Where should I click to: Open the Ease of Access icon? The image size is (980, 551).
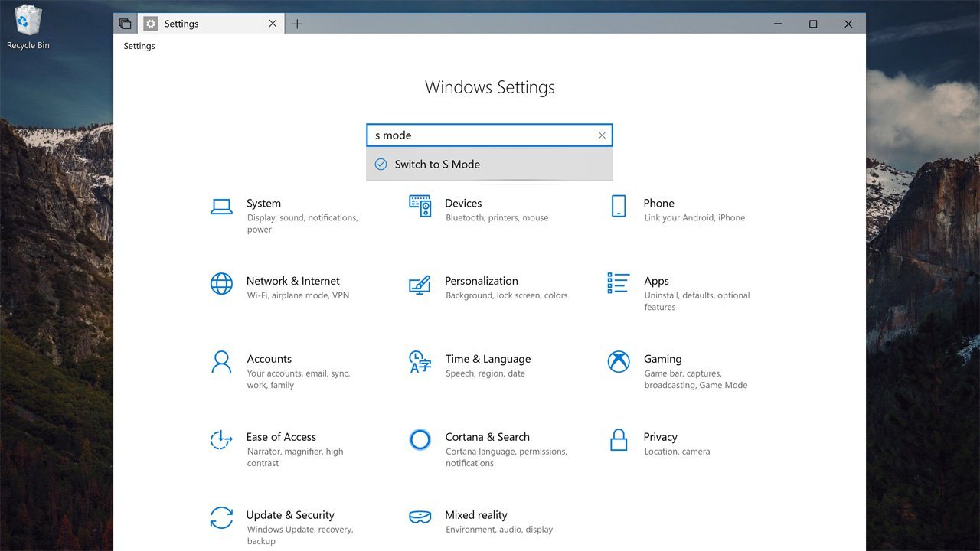[x=221, y=439]
